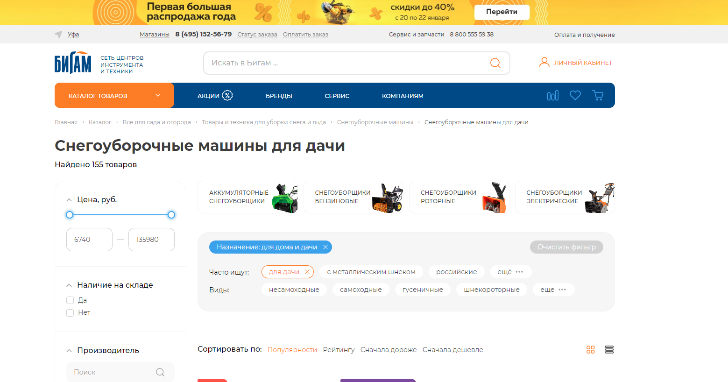Click the Бигам logo
Image resolution: width=728 pixels, height=382 pixels.
click(x=73, y=63)
